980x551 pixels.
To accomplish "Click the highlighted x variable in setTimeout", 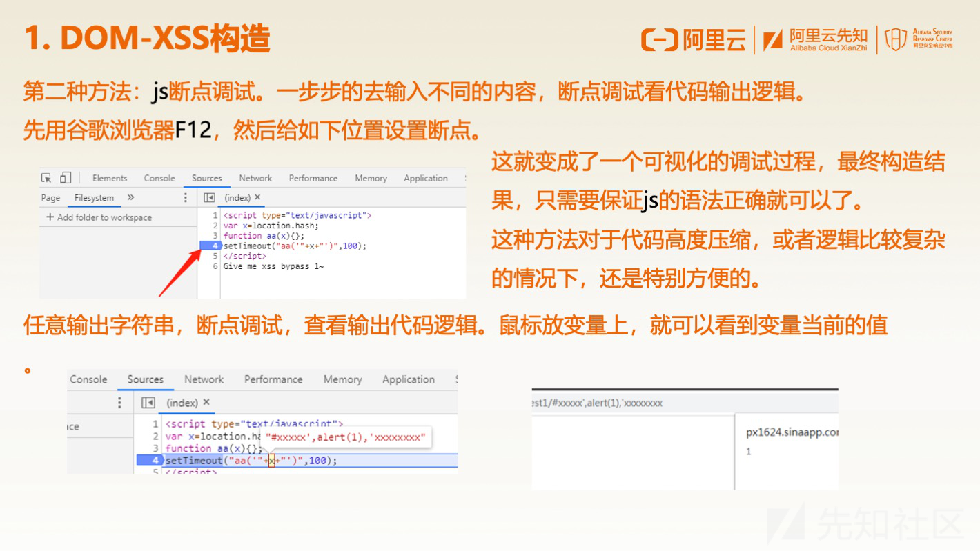I will click(272, 461).
